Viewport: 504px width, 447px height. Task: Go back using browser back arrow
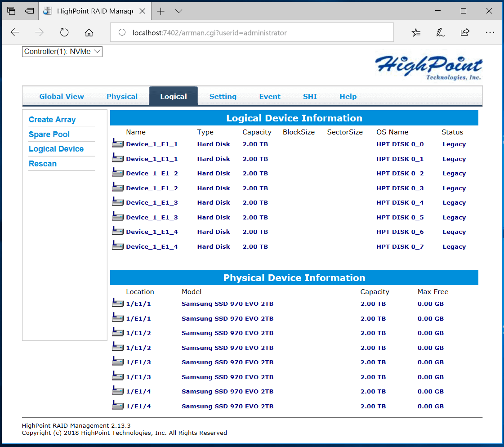(15, 32)
